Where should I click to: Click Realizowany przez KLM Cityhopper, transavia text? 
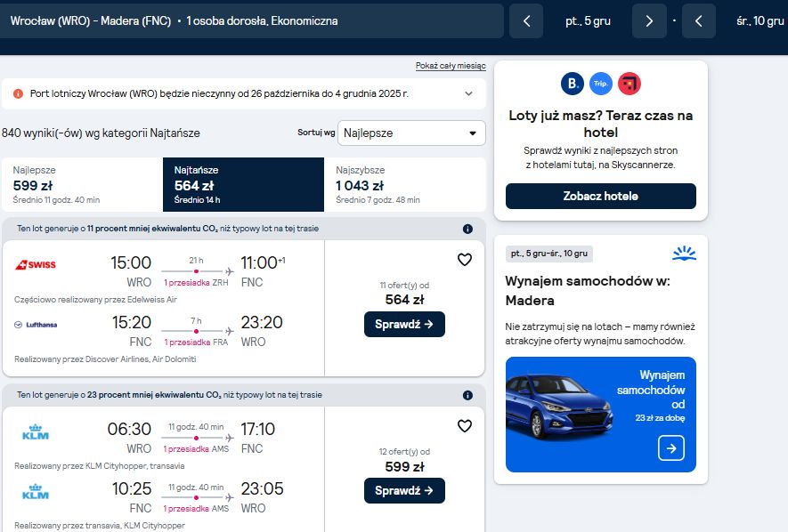pos(100,466)
